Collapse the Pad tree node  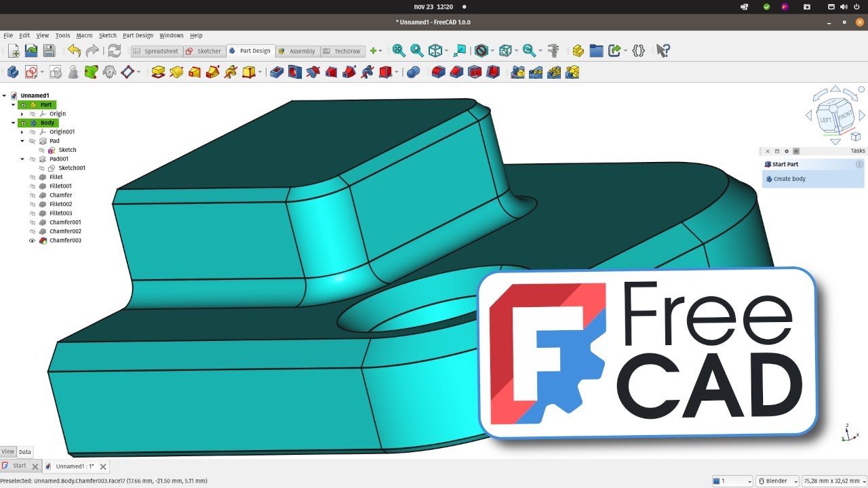[x=22, y=141]
